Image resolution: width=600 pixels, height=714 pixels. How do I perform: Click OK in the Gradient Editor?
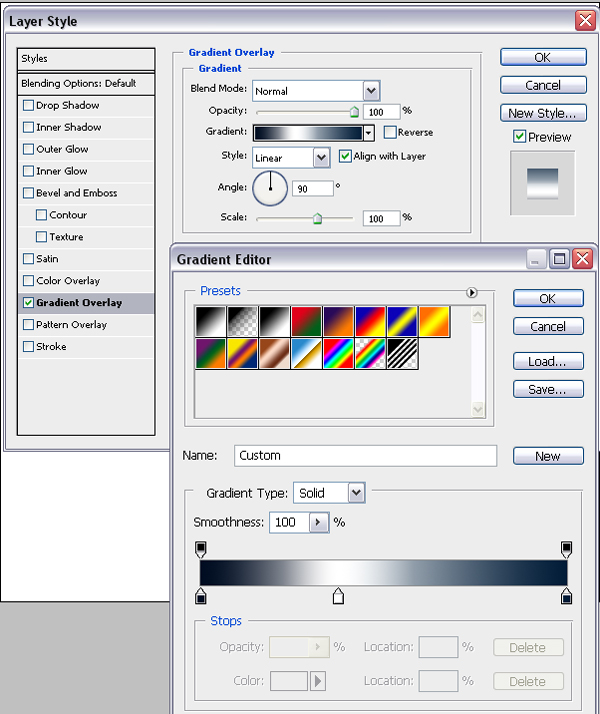point(548,298)
